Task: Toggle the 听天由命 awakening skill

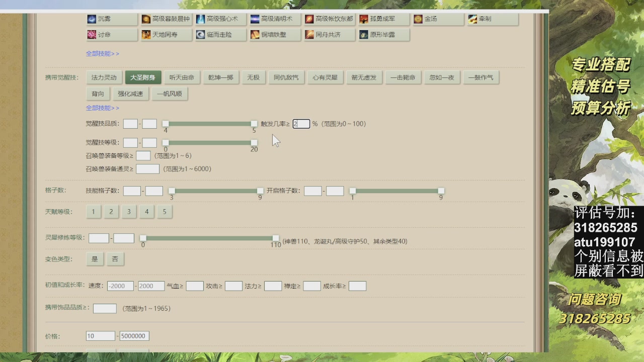Action: 182,77
